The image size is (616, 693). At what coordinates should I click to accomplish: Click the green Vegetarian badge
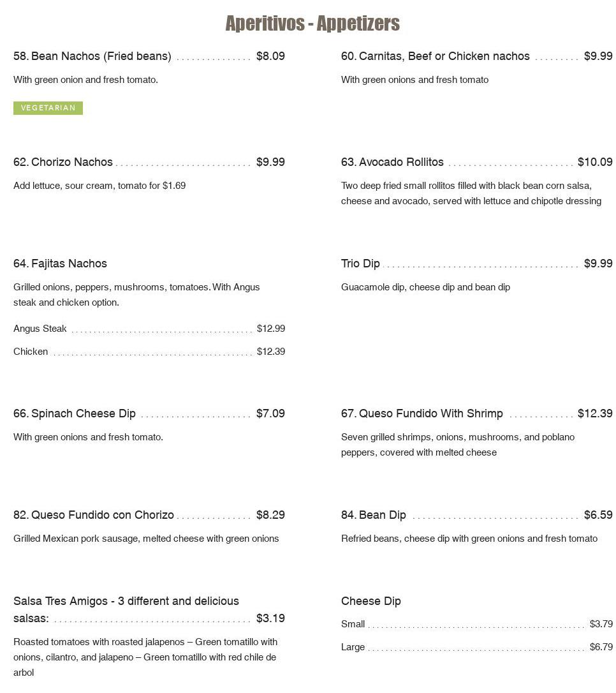pos(48,108)
